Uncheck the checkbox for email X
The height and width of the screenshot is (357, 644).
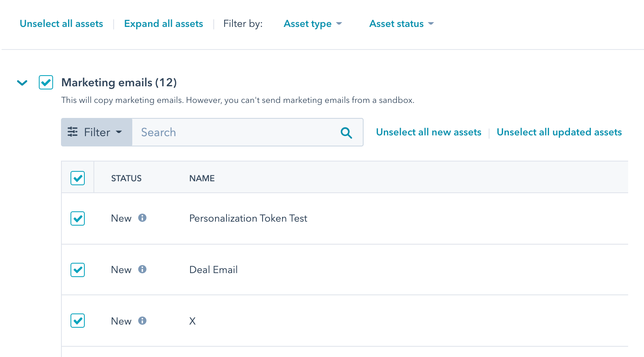coord(78,321)
